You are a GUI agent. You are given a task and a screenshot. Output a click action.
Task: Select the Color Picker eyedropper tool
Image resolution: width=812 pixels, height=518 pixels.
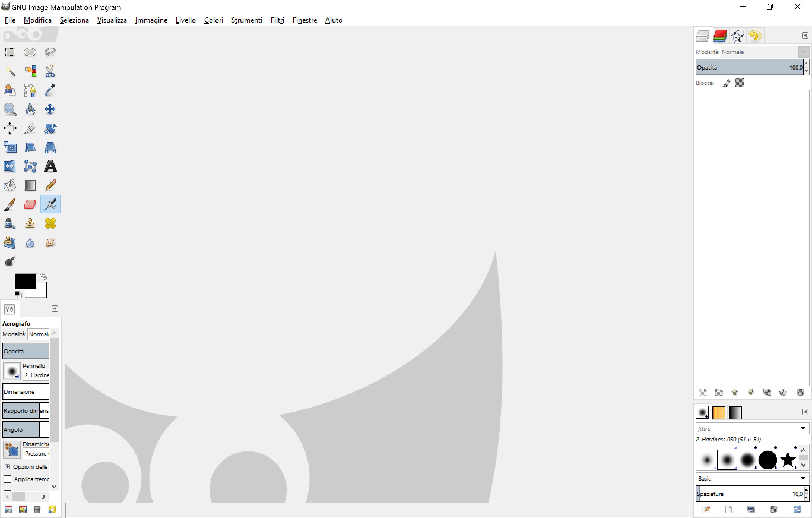(50, 90)
